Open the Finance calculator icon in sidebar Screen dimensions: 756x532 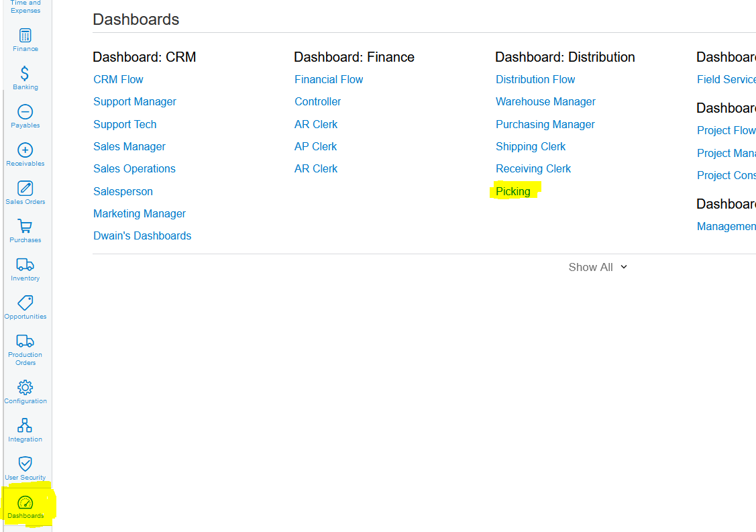tap(25, 36)
